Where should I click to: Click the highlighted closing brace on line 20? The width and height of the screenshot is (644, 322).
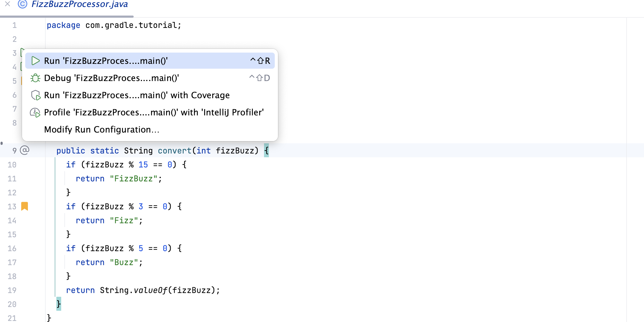[x=59, y=304]
